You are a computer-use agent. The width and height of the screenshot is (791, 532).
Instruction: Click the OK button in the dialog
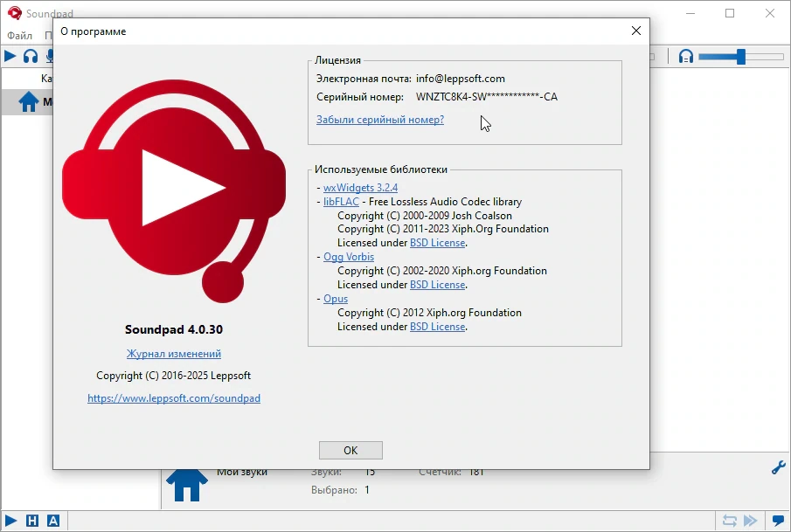coord(350,450)
